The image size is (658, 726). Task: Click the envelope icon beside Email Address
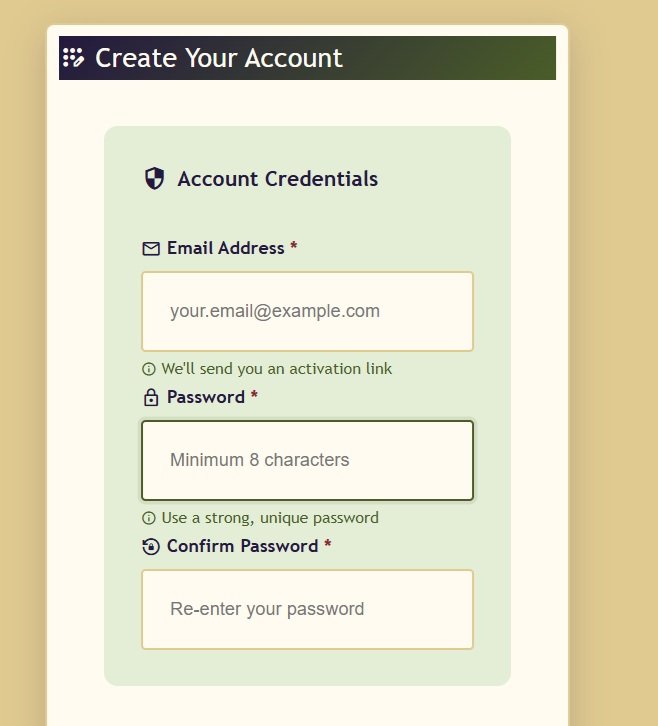click(x=151, y=248)
